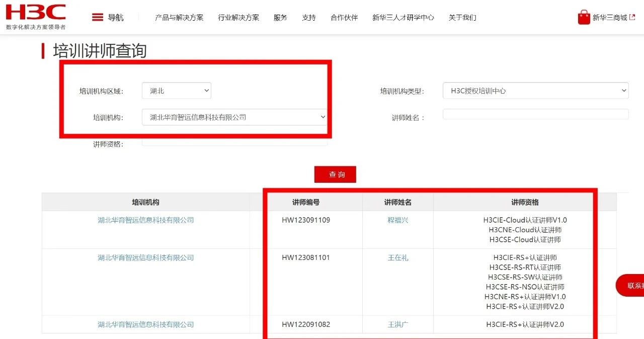Open the 行业解决方案 menu
Viewport: 644px width, 339px height.
tap(238, 18)
